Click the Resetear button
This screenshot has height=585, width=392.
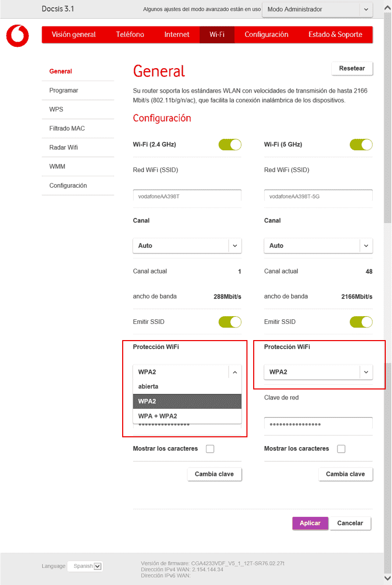[352, 68]
